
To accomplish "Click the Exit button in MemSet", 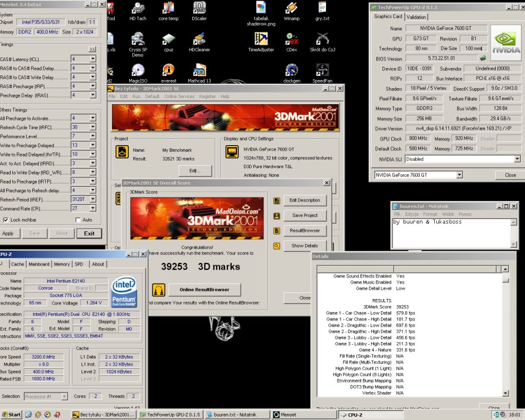I will (x=89, y=233).
